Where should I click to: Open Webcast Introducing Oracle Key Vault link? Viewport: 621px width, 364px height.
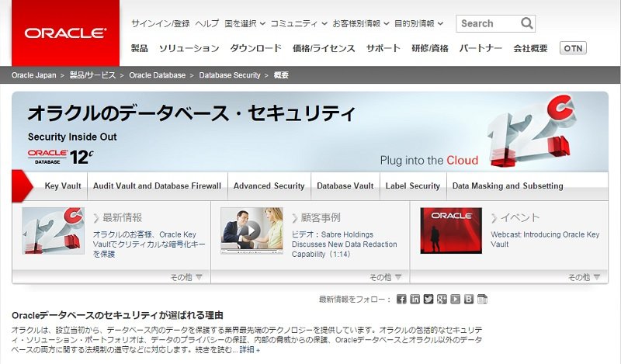click(545, 239)
